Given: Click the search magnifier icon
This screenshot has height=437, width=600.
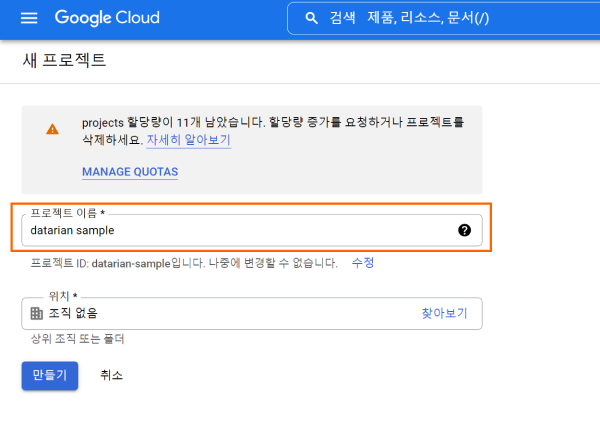Looking at the screenshot, I should 311,19.
